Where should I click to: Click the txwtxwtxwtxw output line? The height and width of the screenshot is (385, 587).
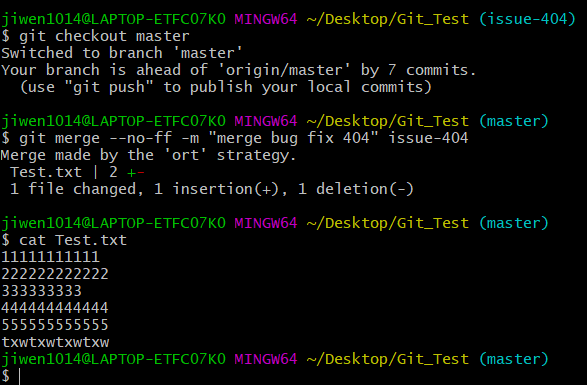[55, 342]
